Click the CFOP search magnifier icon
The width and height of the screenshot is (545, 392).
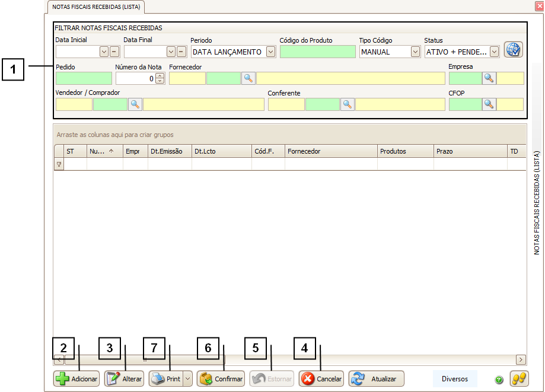click(489, 104)
